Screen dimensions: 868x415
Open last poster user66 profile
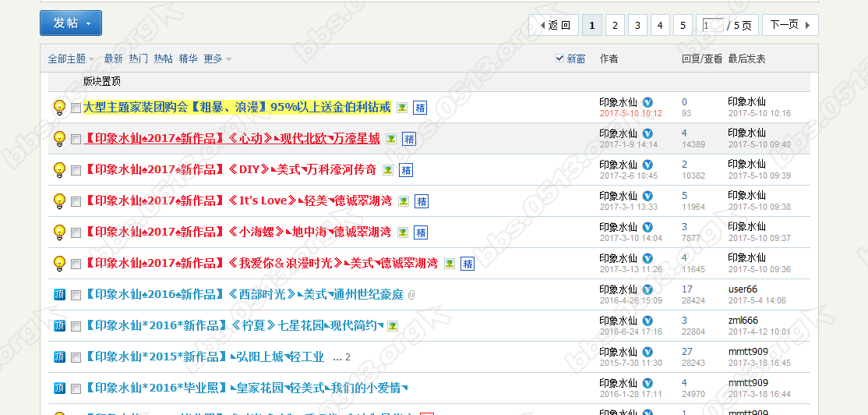[x=743, y=289]
